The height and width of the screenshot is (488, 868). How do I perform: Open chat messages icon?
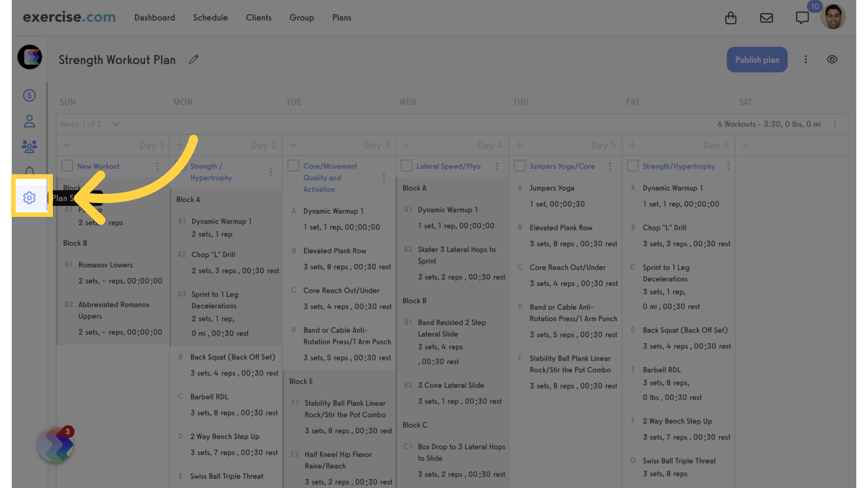pyautogui.click(x=802, y=18)
